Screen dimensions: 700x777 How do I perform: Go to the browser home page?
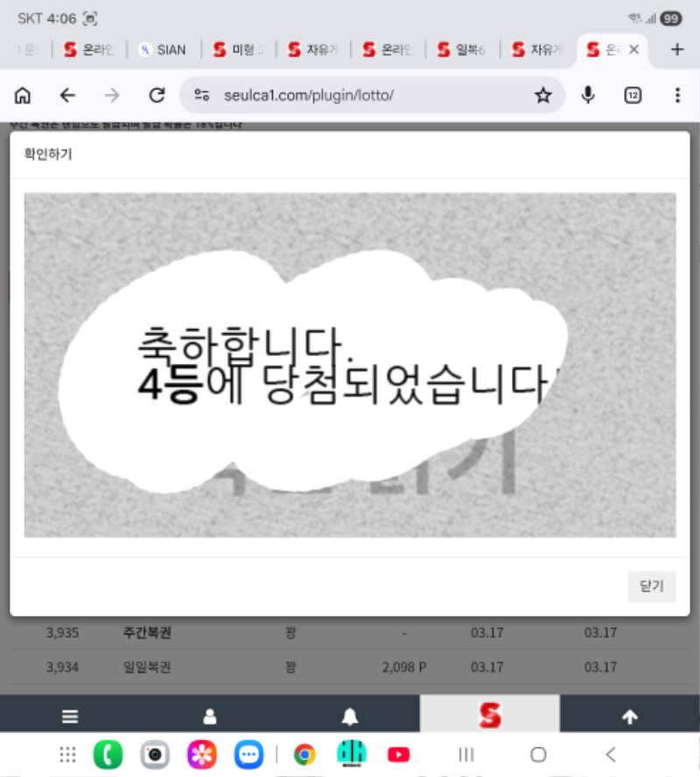tap(23, 95)
